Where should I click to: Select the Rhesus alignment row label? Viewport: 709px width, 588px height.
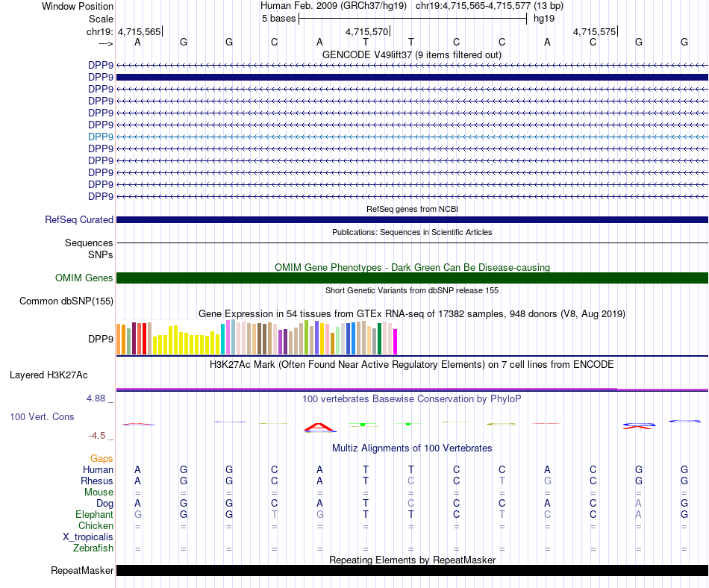97,481
